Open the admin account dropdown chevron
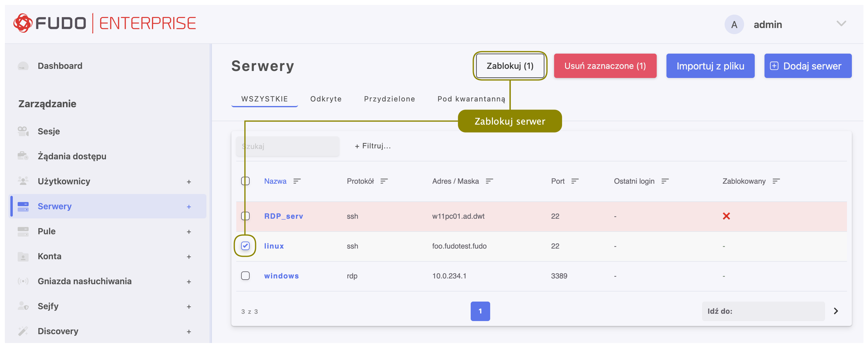This screenshot has width=868, height=350. tap(841, 23)
